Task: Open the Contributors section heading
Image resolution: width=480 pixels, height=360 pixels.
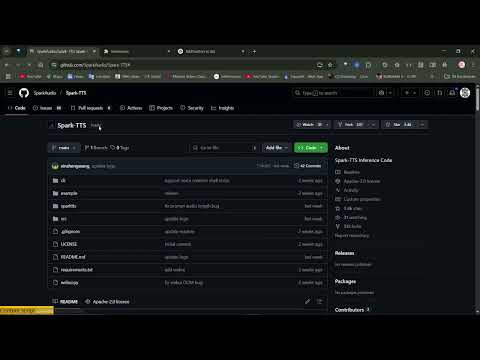Action: coord(349,310)
